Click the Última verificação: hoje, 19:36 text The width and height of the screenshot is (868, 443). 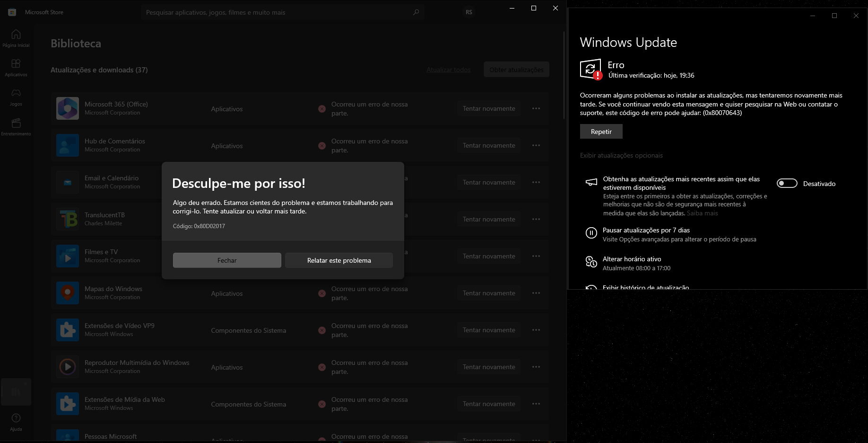click(651, 75)
